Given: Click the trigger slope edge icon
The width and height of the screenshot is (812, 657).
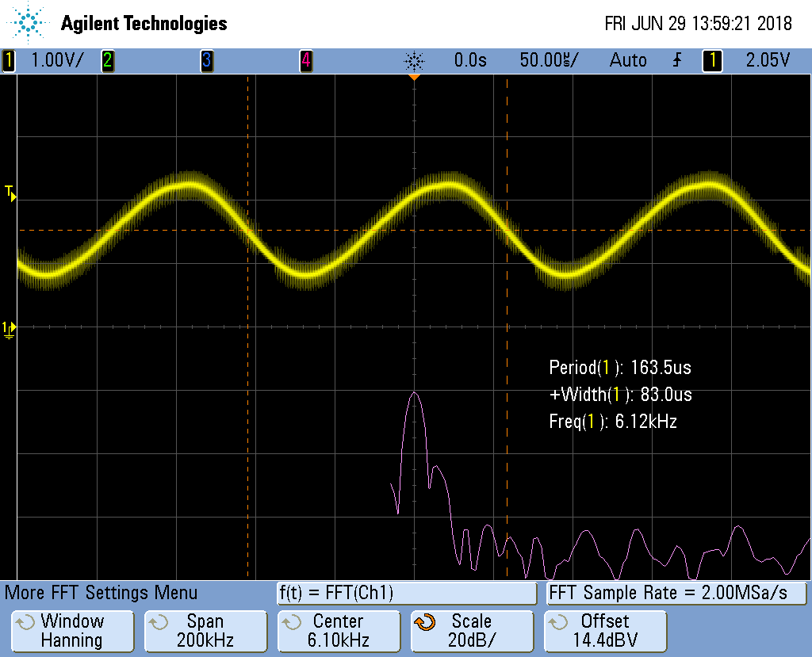Looking at the screenshot, I should tap(675, 60).
